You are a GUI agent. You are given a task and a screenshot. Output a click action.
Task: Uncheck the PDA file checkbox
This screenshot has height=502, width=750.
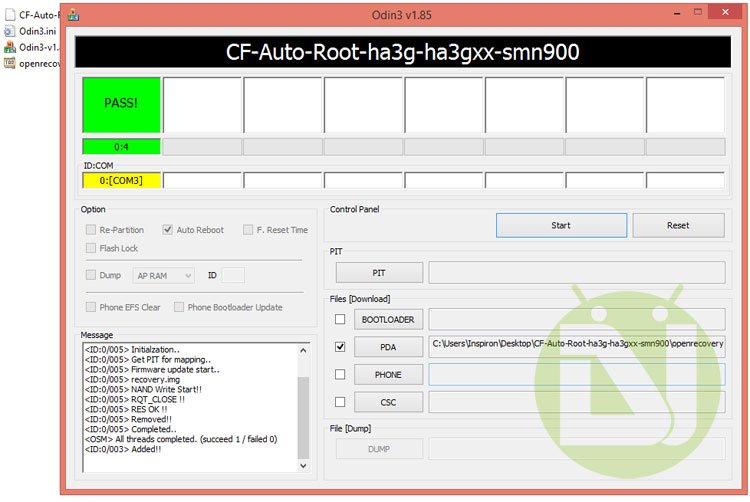tap(340, 347)
